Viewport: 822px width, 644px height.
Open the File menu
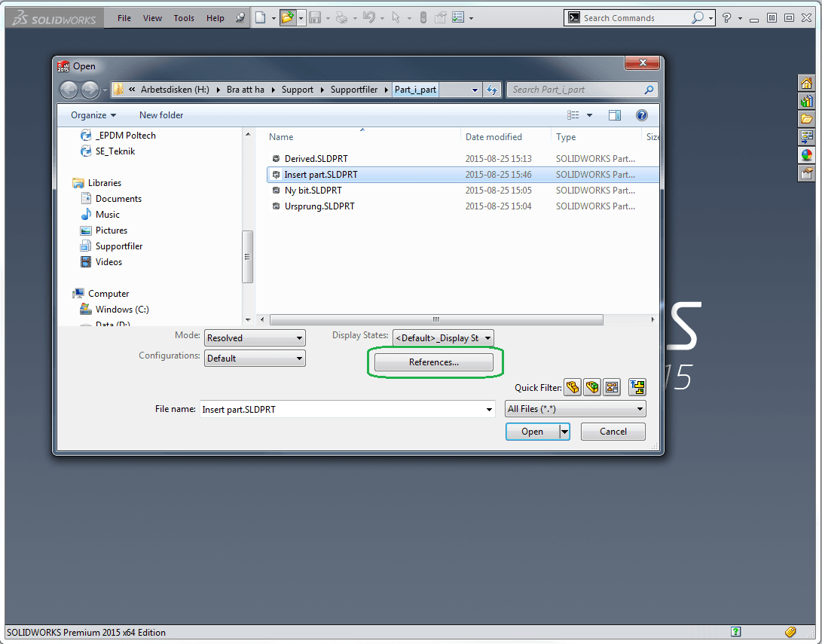tap(124, 18)
